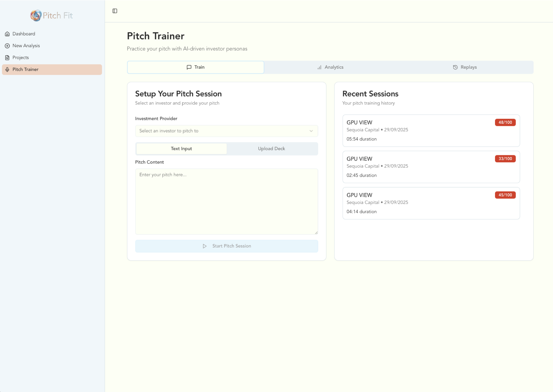Click the bar chart icon beside Analytics

[x=319, y=67]
